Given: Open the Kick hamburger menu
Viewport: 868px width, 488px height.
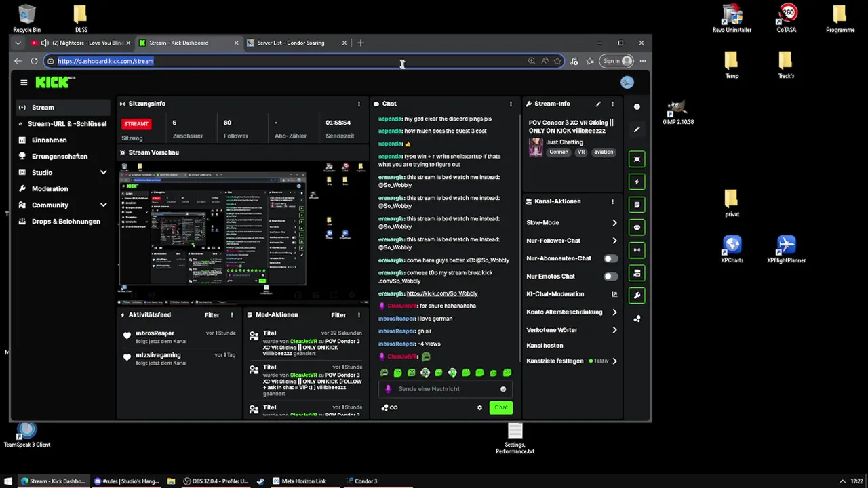Looking at the screenshot, I should (24, 83).
